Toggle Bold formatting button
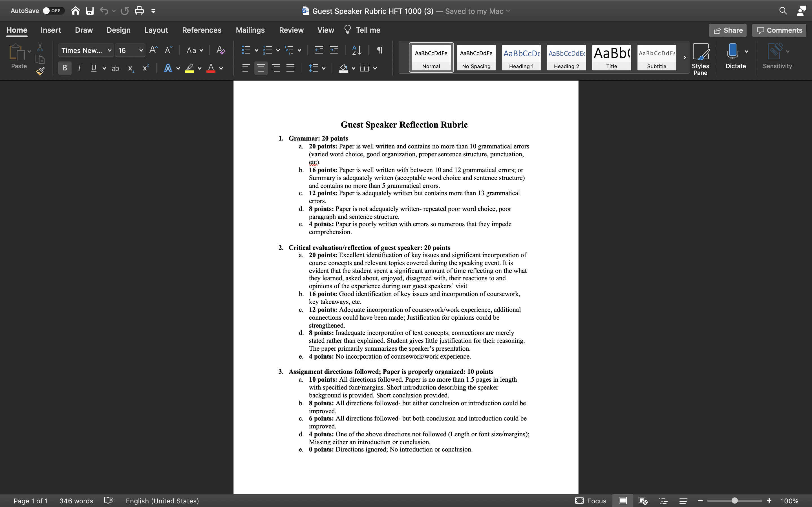Viewport: 812px width, 507px height. [x=65, y=68]
